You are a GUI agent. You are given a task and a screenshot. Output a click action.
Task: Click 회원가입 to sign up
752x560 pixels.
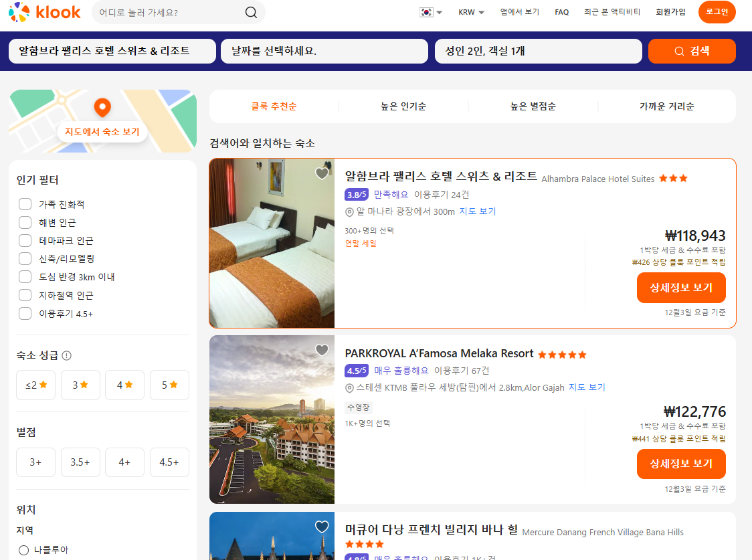670,12
